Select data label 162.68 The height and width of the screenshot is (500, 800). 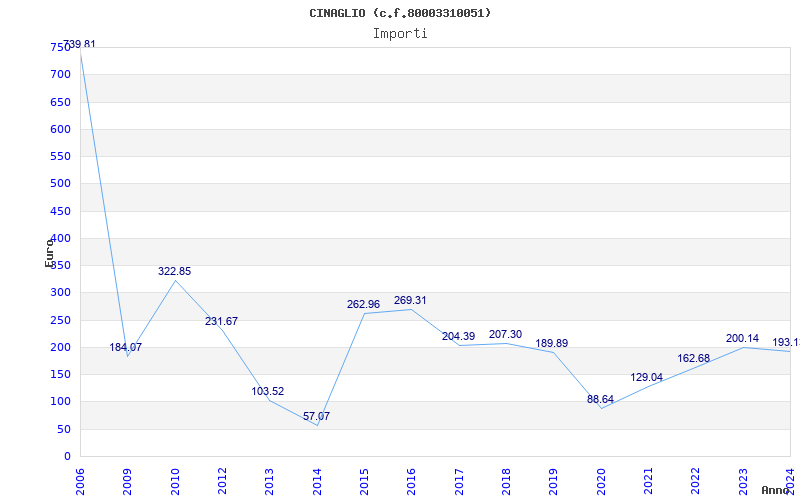pos(693,359)
